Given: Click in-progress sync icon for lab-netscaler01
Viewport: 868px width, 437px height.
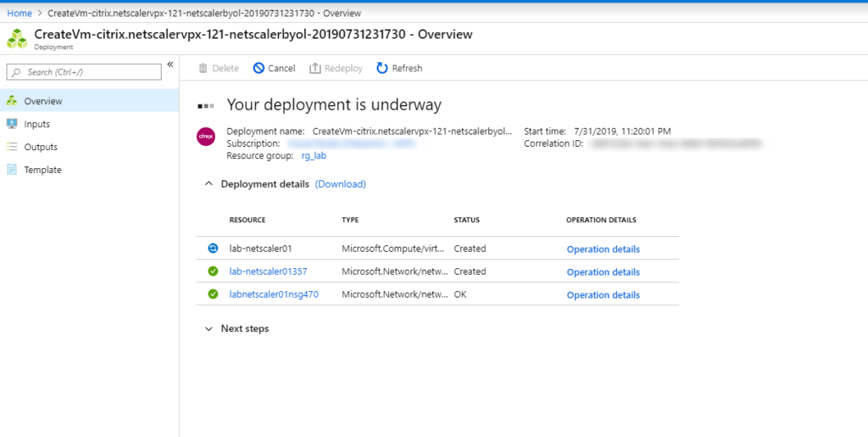Looking at the screenshot, I should click(213, 248).
